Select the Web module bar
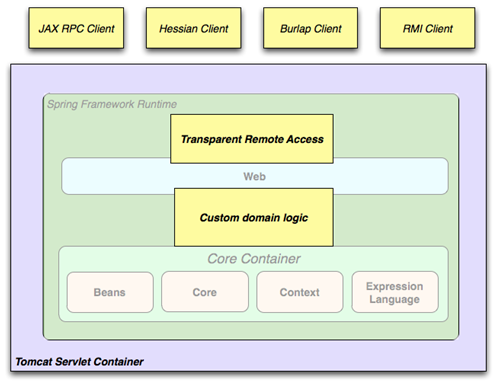497x385 pixels. pos(255,176)
